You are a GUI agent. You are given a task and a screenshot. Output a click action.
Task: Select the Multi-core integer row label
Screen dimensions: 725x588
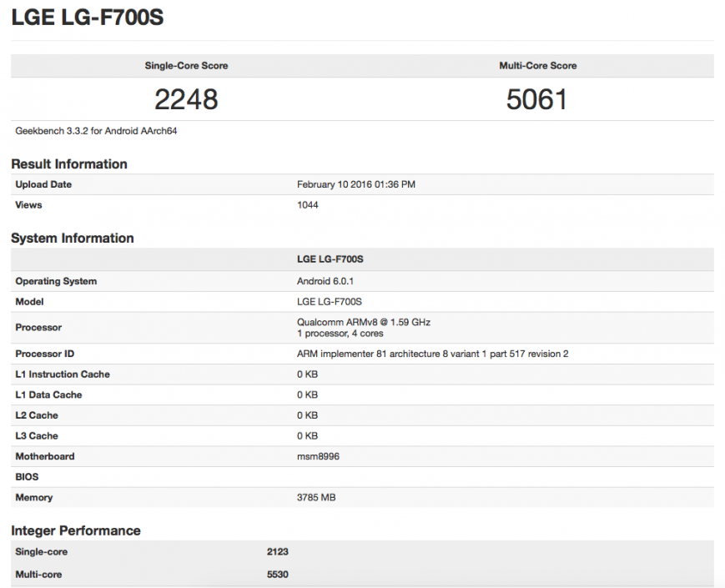(x=38, y=574)
